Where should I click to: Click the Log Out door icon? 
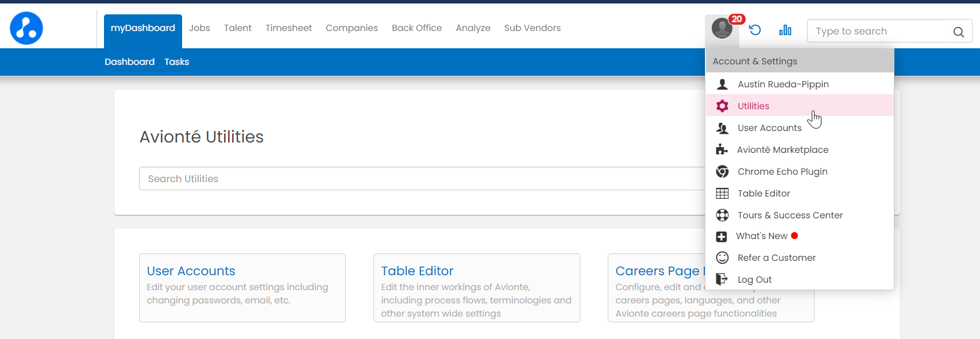point(722,280)
